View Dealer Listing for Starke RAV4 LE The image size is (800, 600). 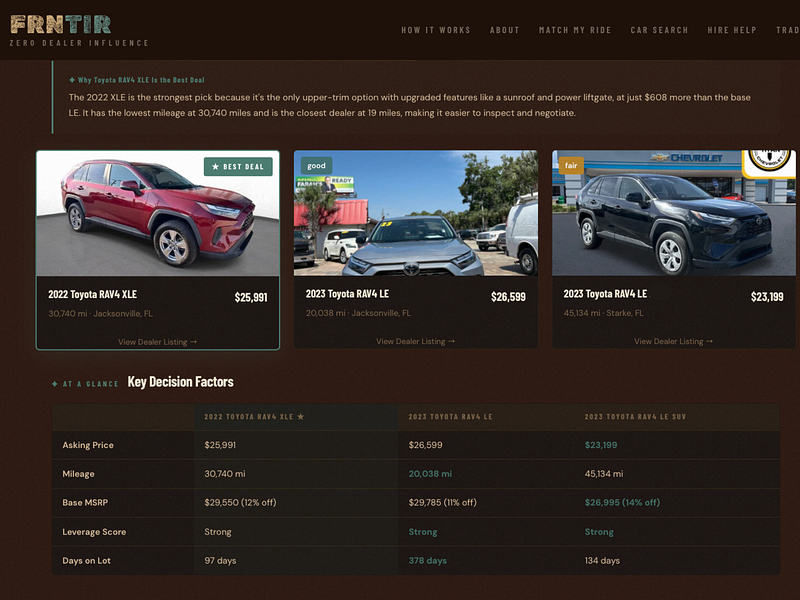[x=674, y=341]
